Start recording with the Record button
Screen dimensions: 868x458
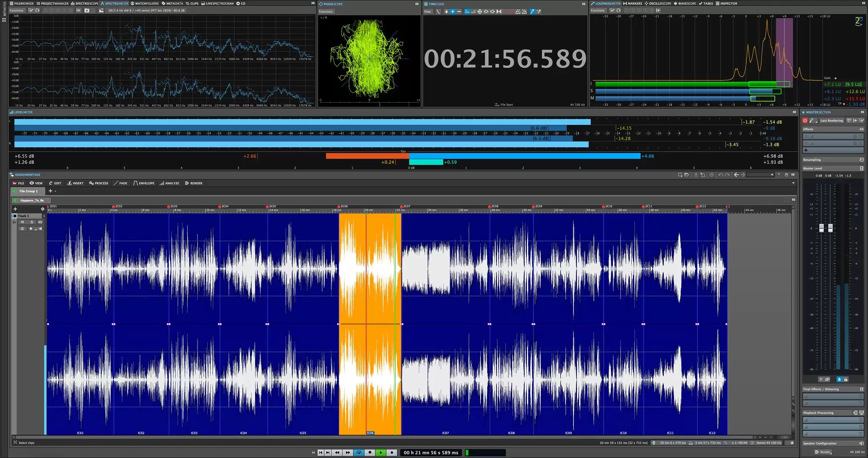tap(392, 452)
